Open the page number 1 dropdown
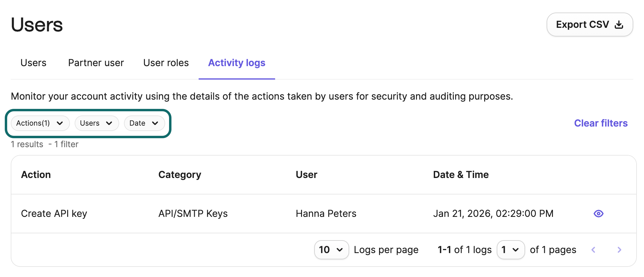 [510, 250]
